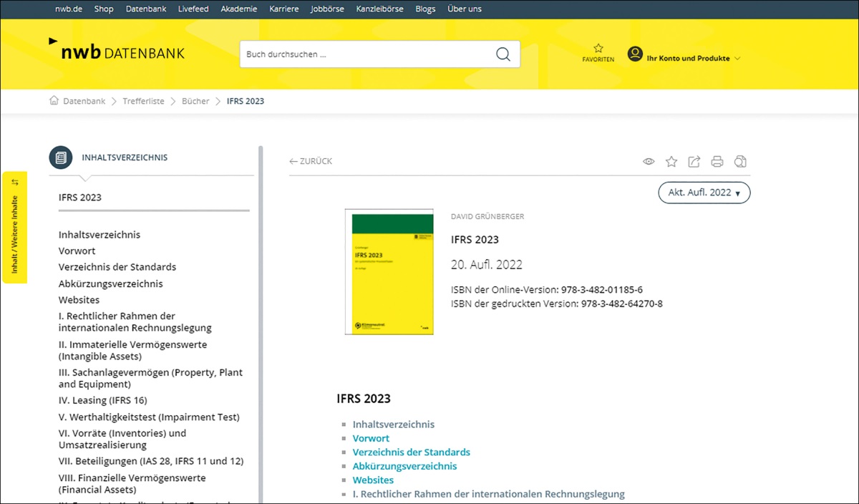Click the sidebar vertical scrollbar
This screenshot has height=504, width=859.
point(261,322)
